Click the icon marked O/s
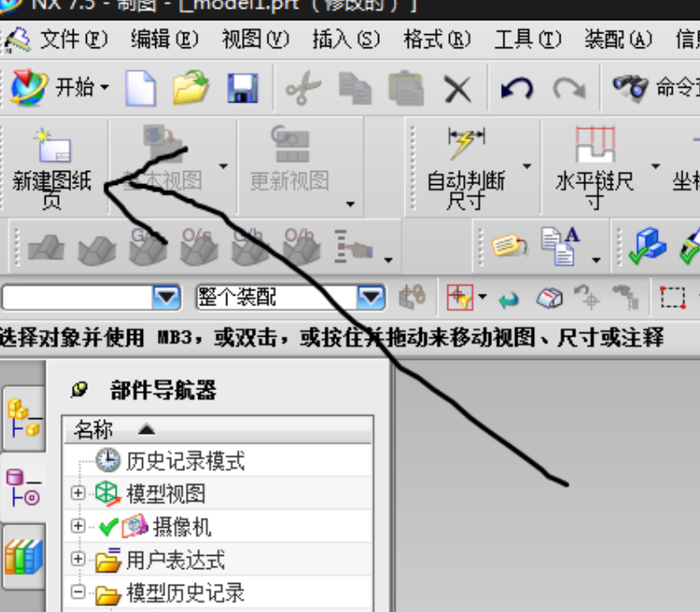The height and width of the screenshot is (612, 700). tap(199, 246)
